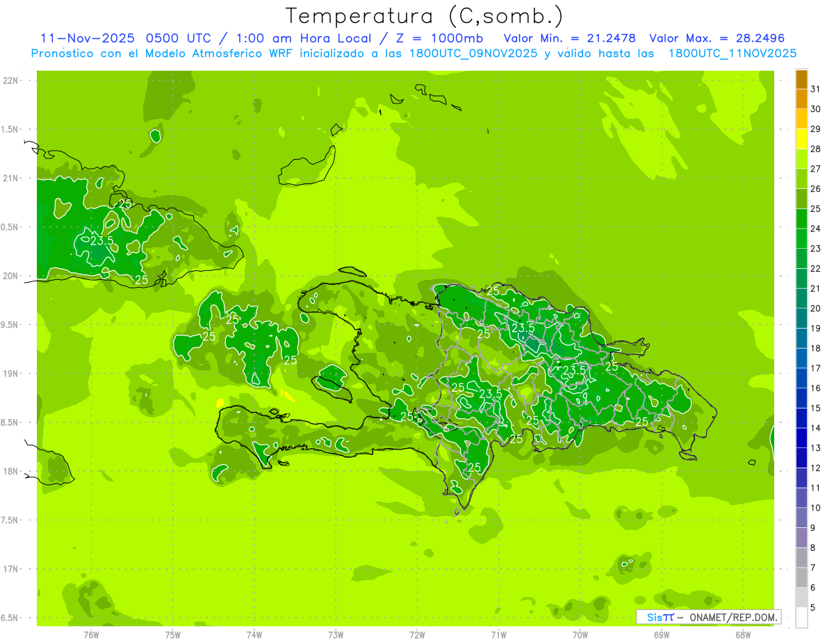Click the Valor Min. = 21.2478 text

(x=570, y=38)
